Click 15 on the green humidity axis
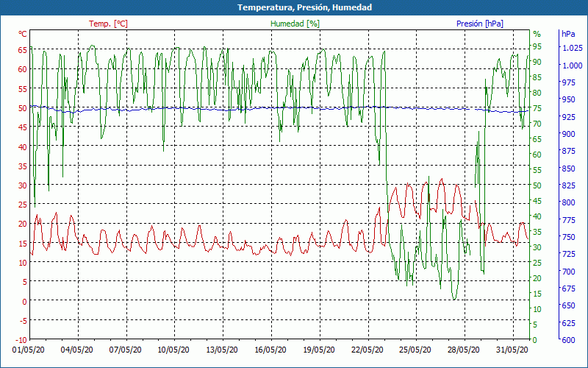Image resolution: width=588 pixels, height=368 pixels. [537, 294]
